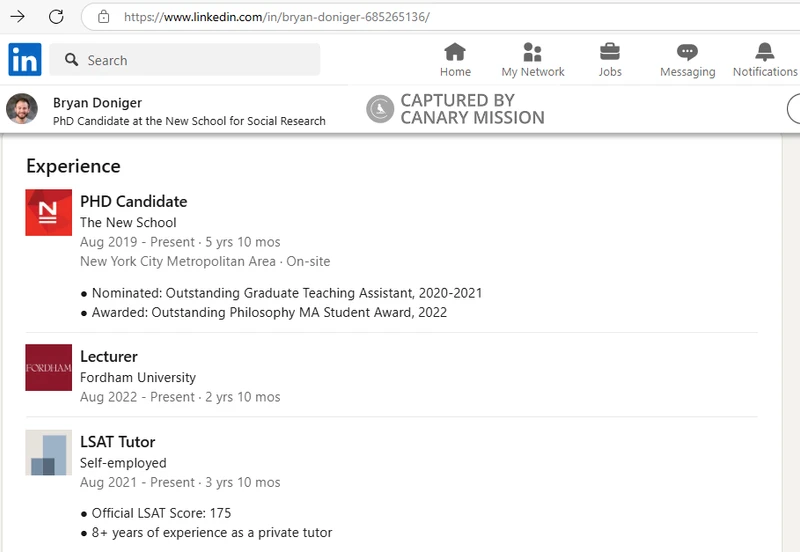The width and height of the screenshot is (800, 552).
Task: Click 'New York City Metropolitan Area · On-site'
Action: (205, 261)
